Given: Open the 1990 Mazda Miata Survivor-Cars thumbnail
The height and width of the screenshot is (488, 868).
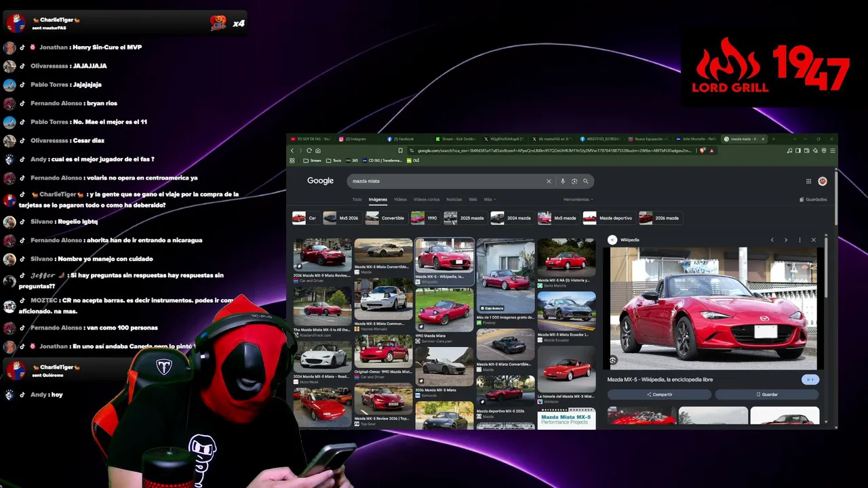Looking at the screenshot, I should (444, 310).
